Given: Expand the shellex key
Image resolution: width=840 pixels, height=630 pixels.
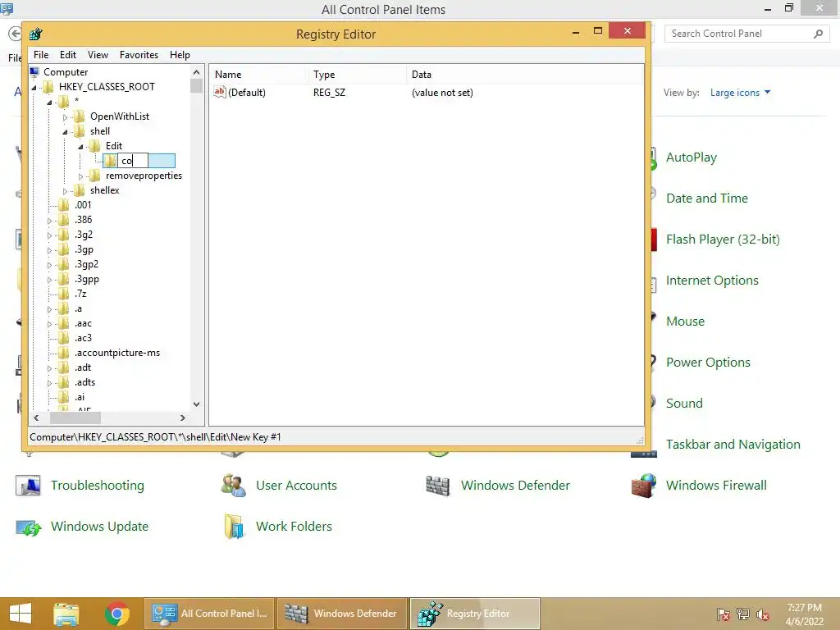Looking at the screenshot, I should [65, 190].
